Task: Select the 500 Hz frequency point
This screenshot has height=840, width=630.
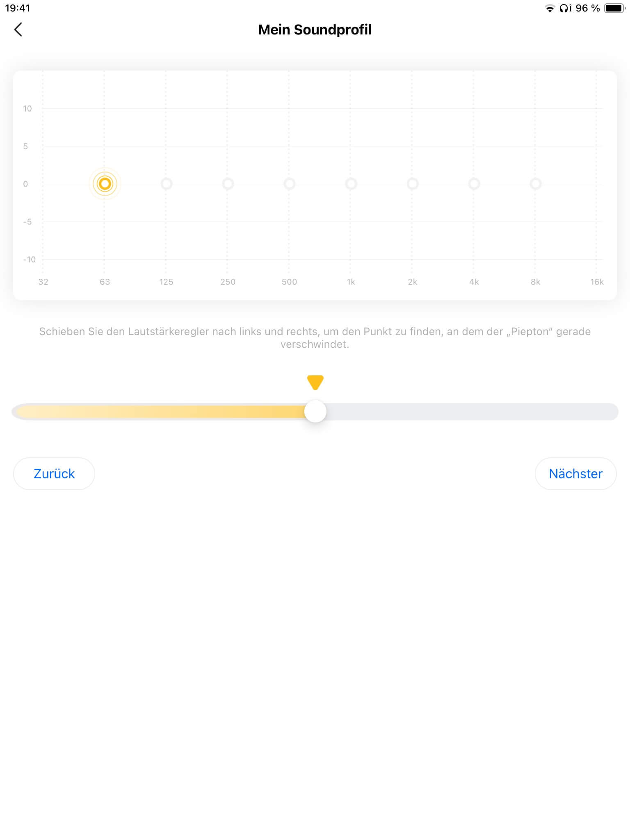Action: pos(290,184)
